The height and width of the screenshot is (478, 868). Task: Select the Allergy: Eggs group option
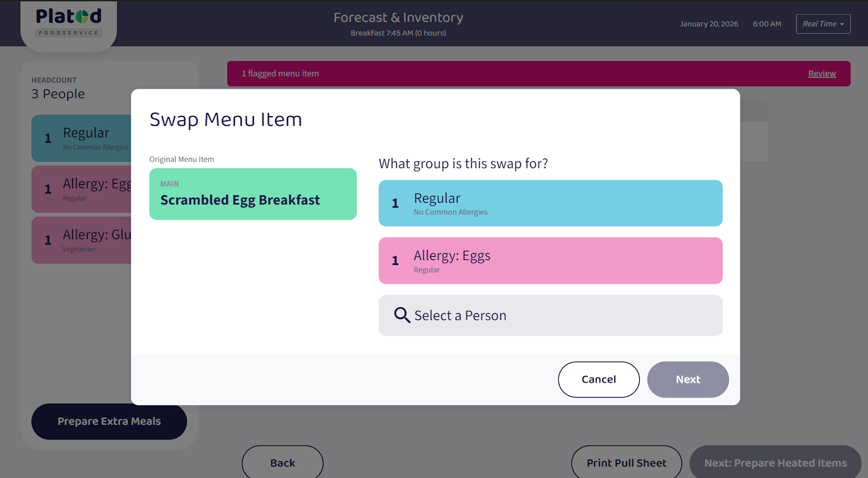point(550,261)
